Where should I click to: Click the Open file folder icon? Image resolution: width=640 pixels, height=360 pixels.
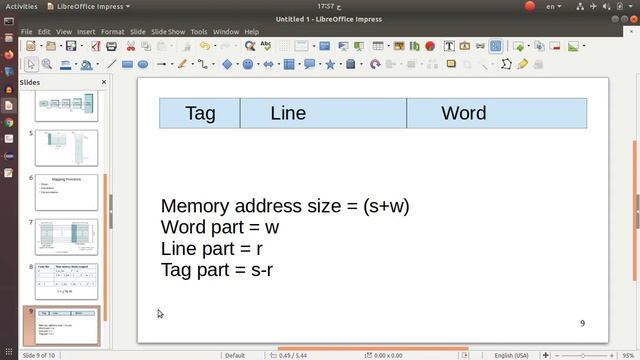(51, 46)
